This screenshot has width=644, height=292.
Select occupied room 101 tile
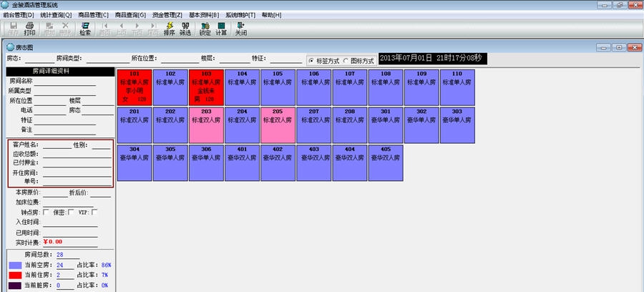[135, 87]
